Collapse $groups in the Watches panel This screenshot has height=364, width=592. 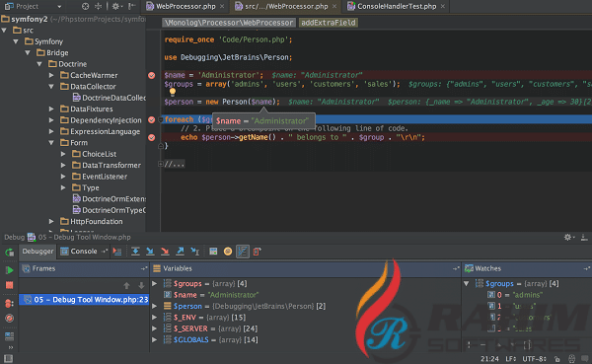click(467, 283)
